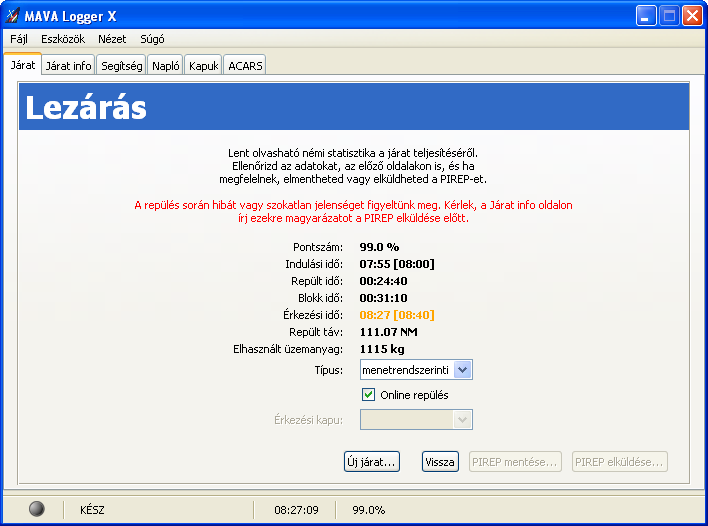
Task: Switch to the ACARS tab
Action: pos(245,66)
